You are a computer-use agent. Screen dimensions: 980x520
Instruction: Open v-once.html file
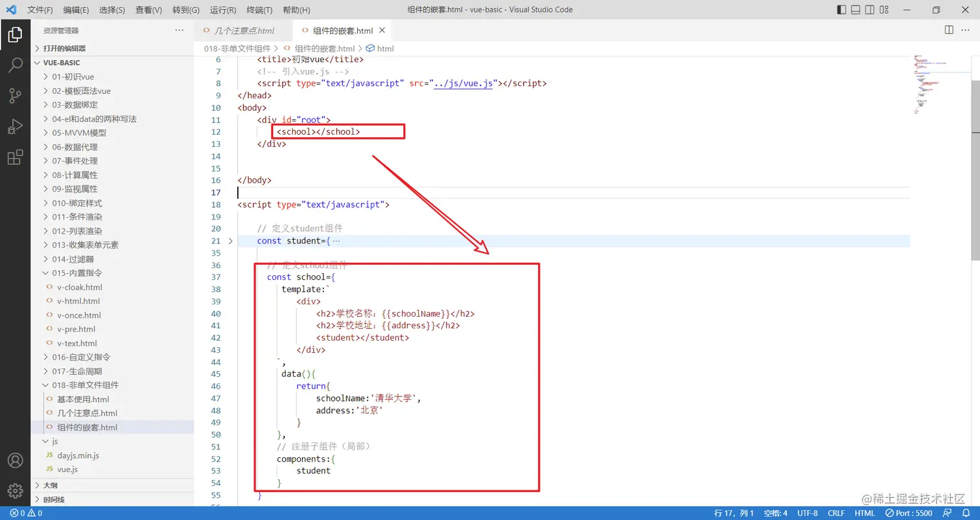(112, 315)
